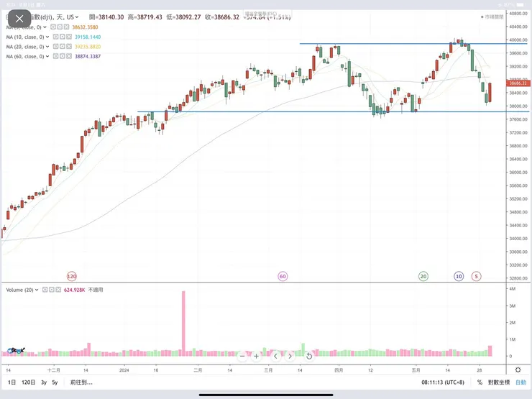The width and height of the screenshot is (532, 399).
Task: Open settings for MA (60, close, 0)
Action: coord(63,56)
